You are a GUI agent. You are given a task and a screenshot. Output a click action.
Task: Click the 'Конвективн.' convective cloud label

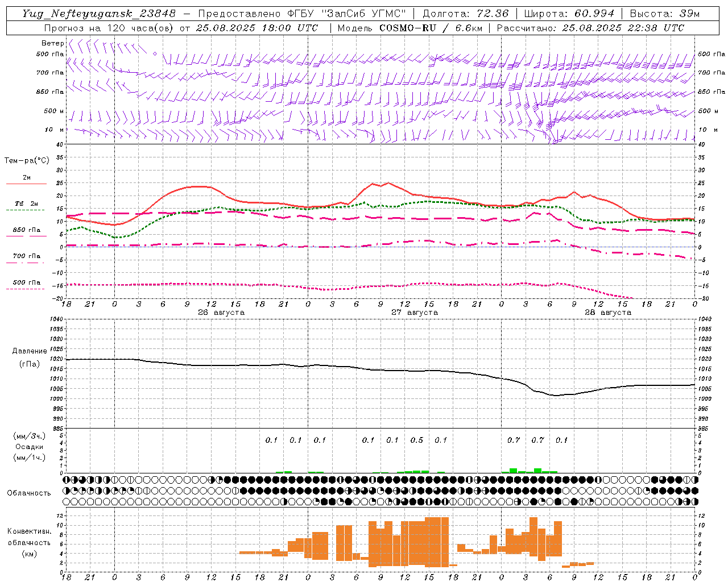(x=29, y=531)
